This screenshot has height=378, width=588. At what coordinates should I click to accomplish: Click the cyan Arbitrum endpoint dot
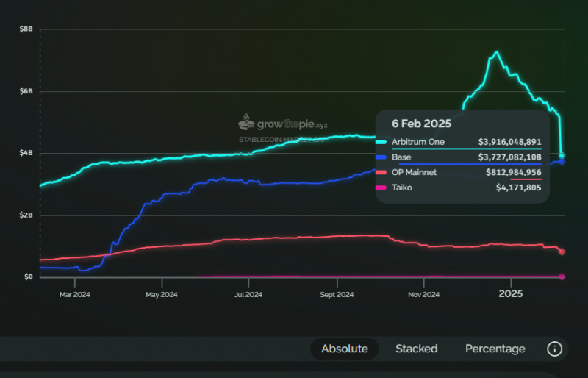point(562,156)
